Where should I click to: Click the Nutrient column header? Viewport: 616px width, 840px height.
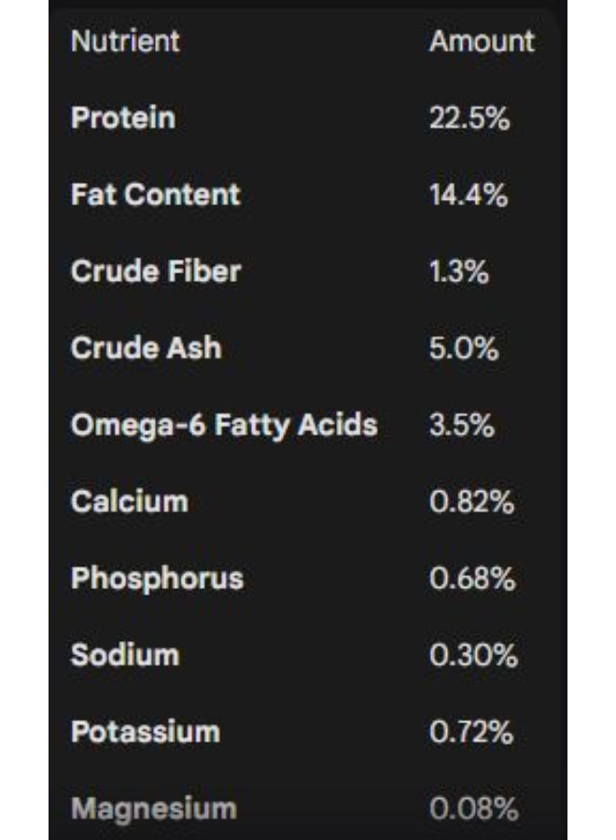[125, 41]
